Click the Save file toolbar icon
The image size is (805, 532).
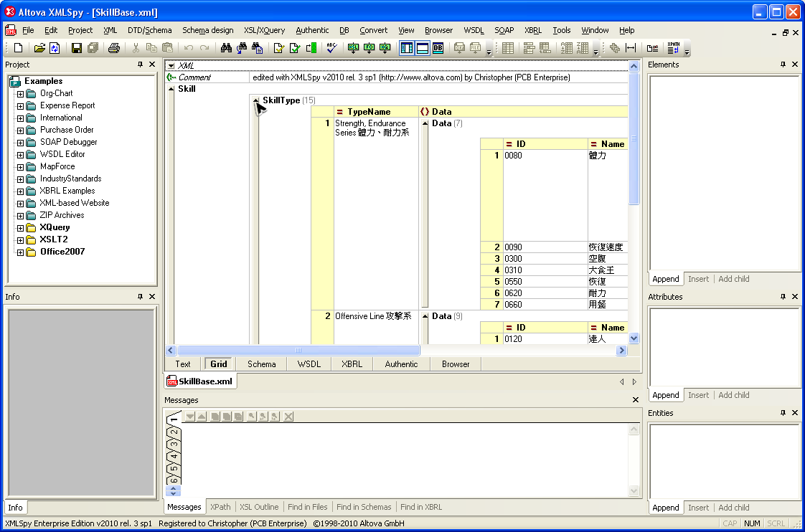(76, 48)
